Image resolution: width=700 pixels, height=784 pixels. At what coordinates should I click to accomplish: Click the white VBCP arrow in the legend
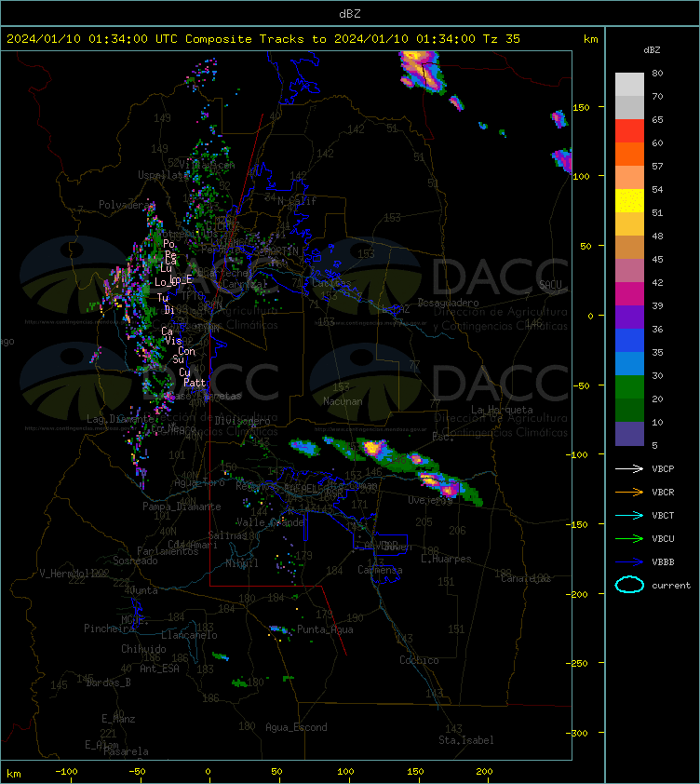(629, 468)
